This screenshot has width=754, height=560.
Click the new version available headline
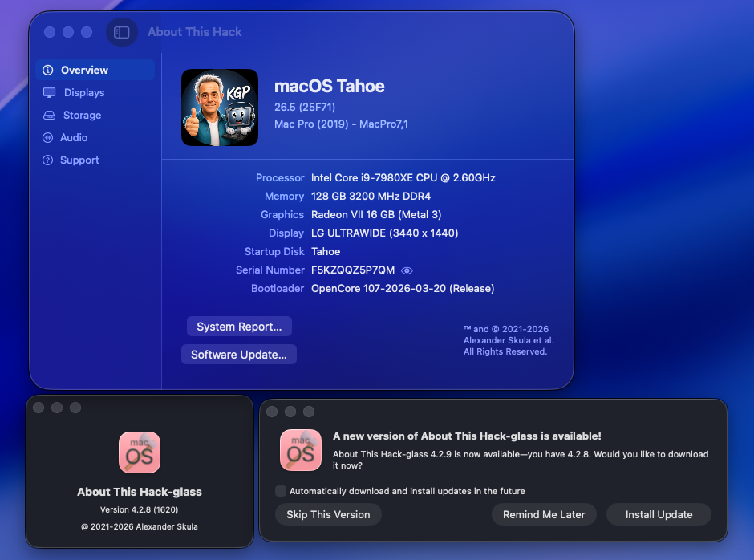(467, 436)
